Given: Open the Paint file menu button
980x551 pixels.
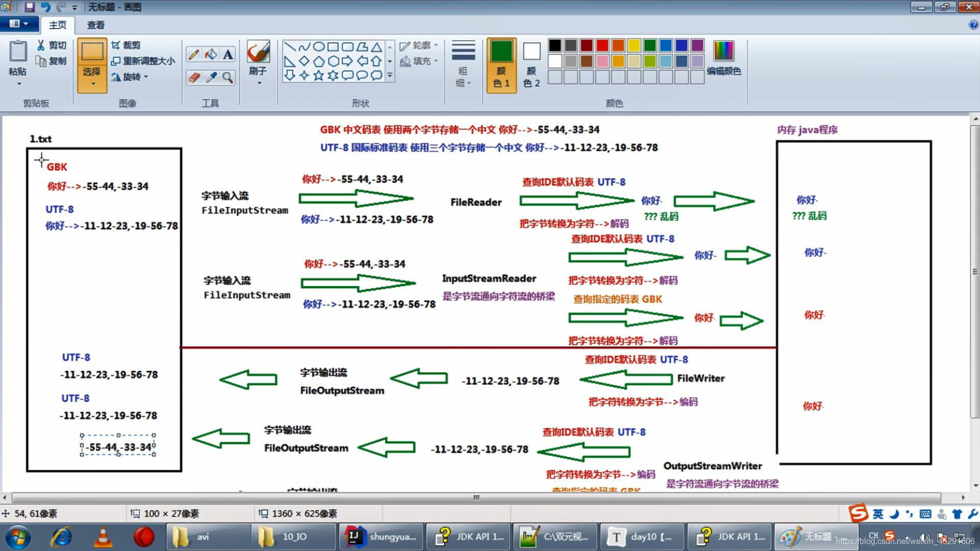Looking at the screenshot, I should coord(18,24).
